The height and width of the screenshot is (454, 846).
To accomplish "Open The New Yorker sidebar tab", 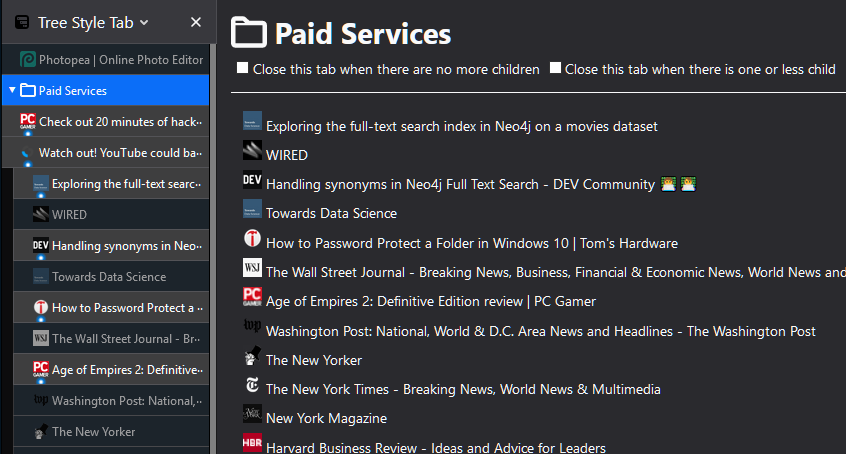I will (x=111, y=431).
